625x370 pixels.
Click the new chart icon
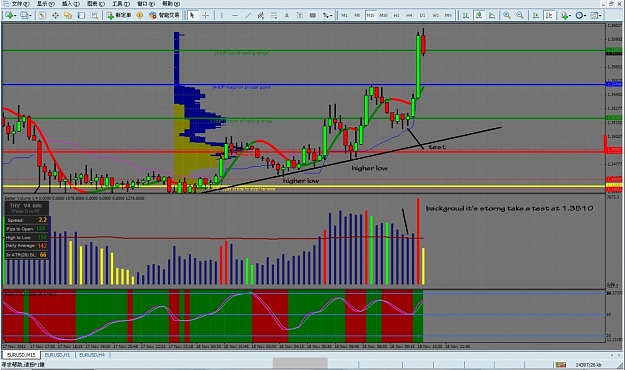coord(8,15)
